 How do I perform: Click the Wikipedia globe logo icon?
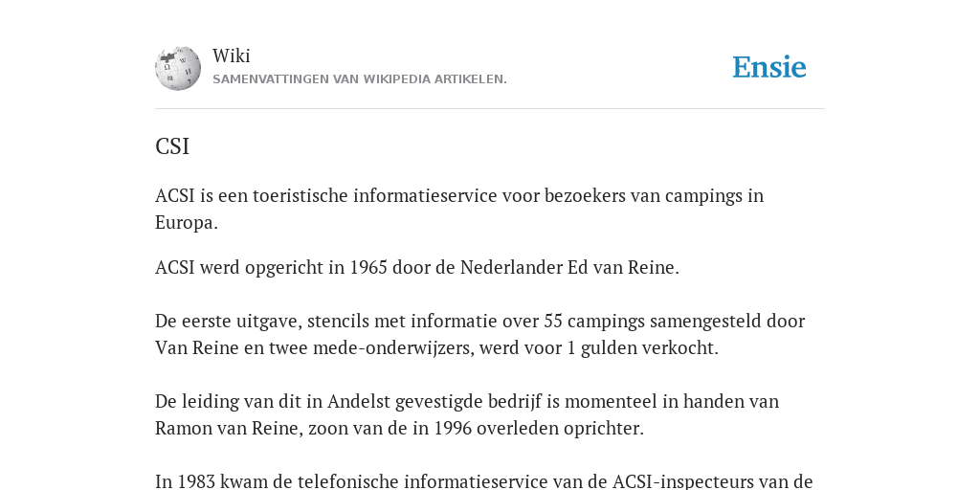[178, 68]
